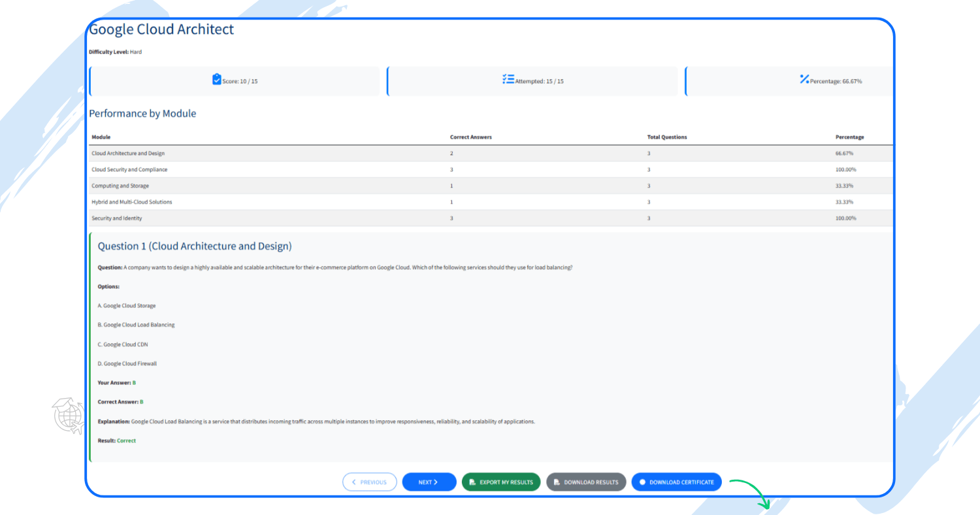Image resolution: width=980 pixels, height=515 pixels.
Task: Click the file icon in Export My Results
Action: 472,482
